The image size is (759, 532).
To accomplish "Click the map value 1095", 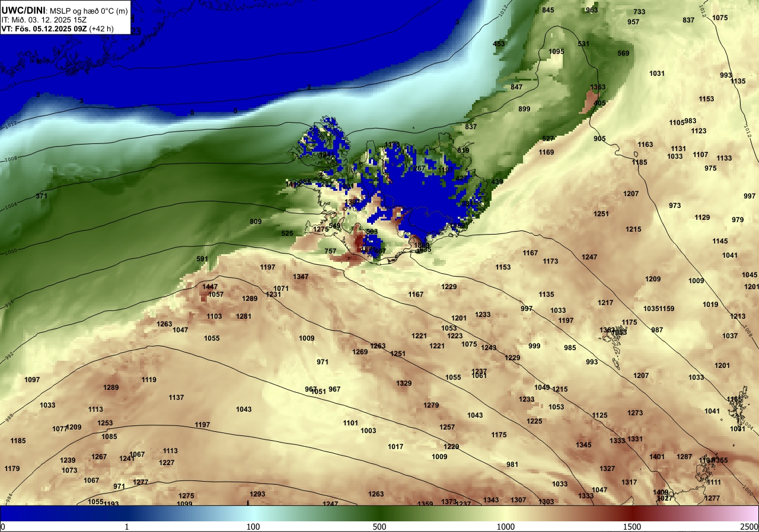I will [556, 52].
